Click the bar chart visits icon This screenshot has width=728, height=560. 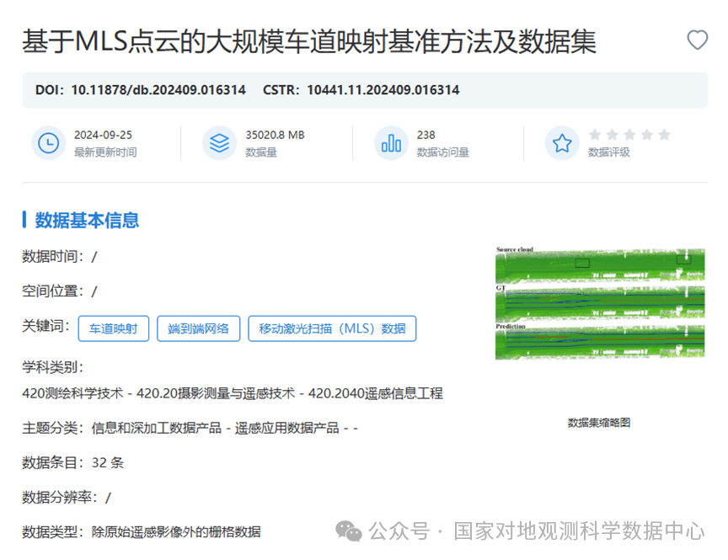pyautogui.click(x=391, y=143)
